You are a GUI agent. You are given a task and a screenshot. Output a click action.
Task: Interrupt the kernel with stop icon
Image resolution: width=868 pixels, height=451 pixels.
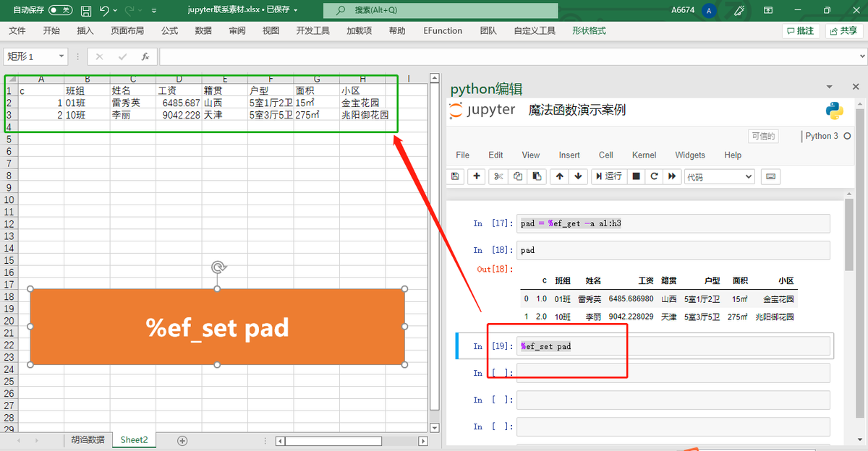click(636, 176)
